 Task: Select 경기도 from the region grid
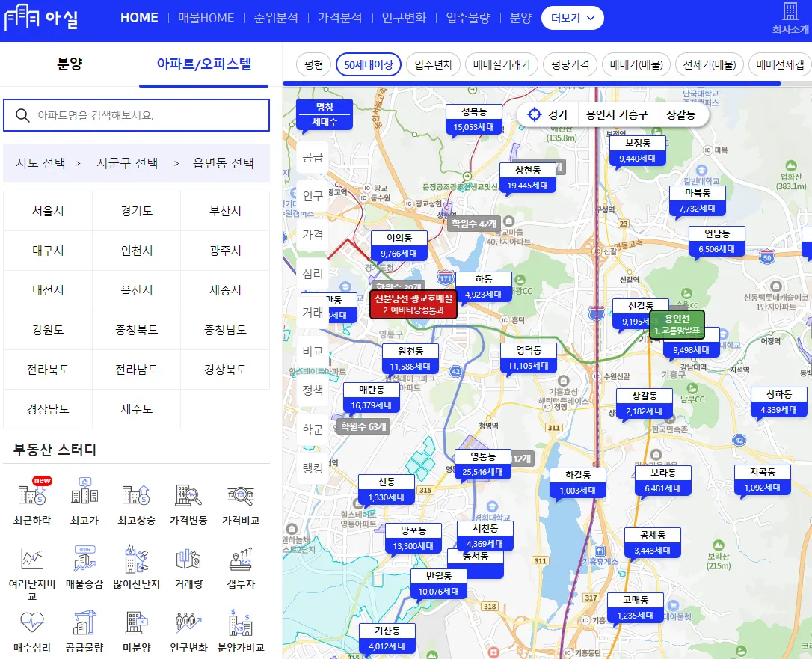coord(136,211)
